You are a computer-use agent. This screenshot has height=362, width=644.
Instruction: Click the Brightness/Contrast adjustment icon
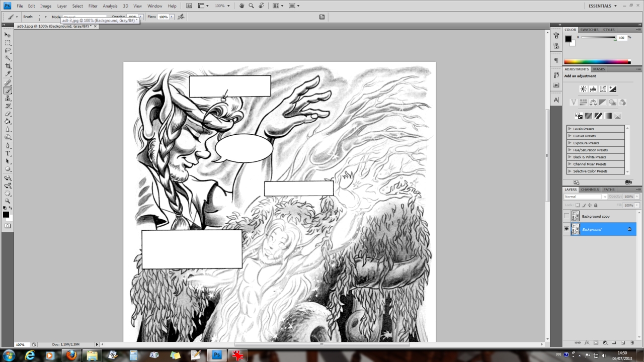tap(583, 89)
